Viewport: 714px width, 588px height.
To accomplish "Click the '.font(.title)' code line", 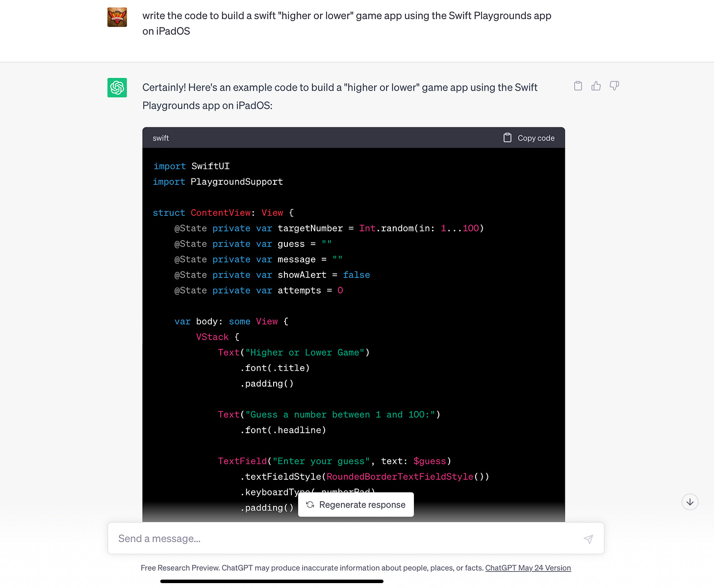I will pyautogui.click(x=275, y=368).
